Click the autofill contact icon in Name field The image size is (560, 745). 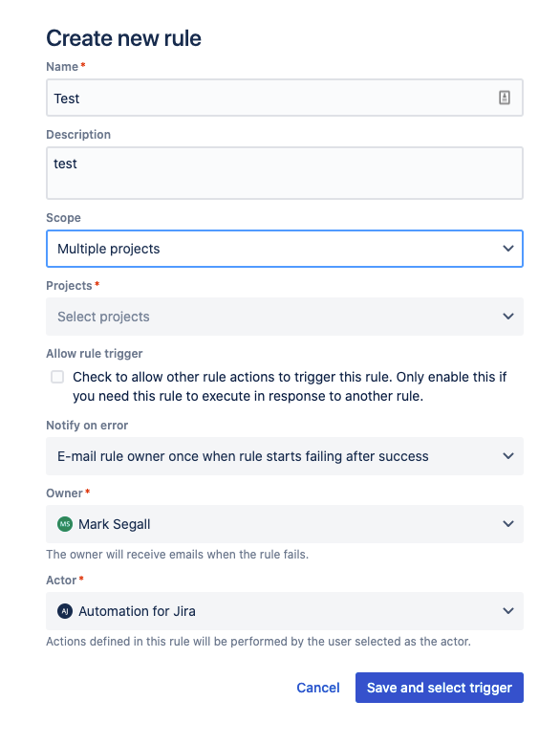(x=504, y=98)
